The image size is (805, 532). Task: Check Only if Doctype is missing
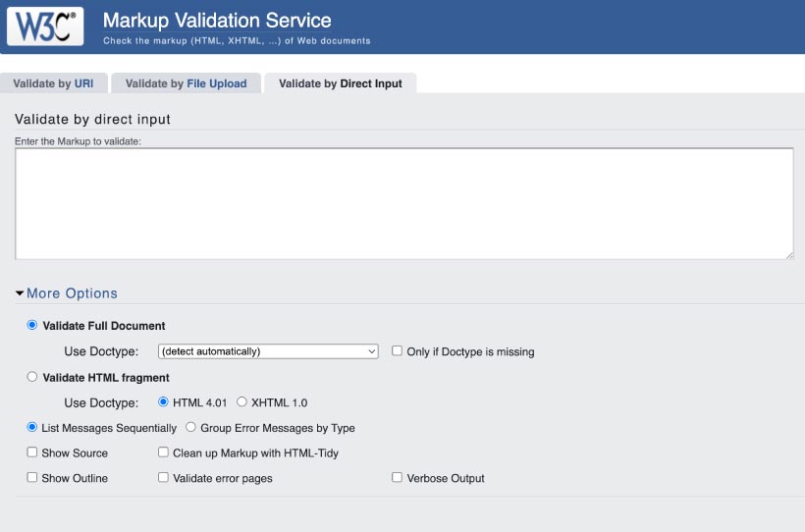(397, 350)
